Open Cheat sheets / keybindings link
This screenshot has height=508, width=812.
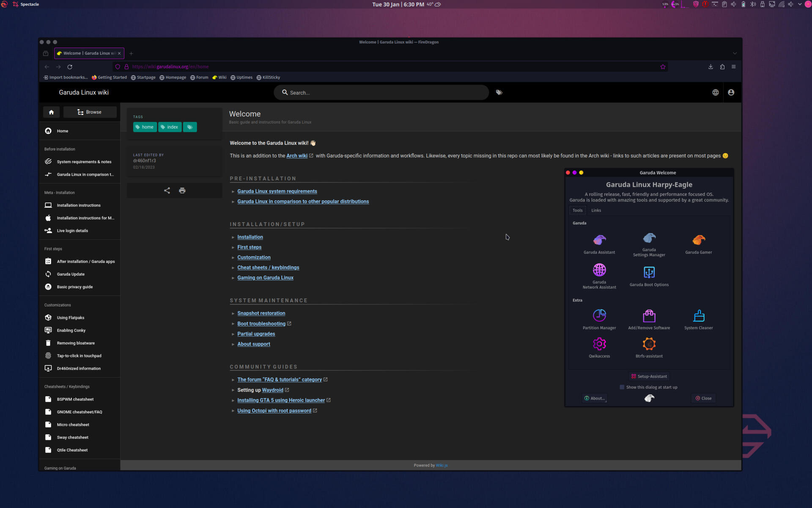coord(268,268)
